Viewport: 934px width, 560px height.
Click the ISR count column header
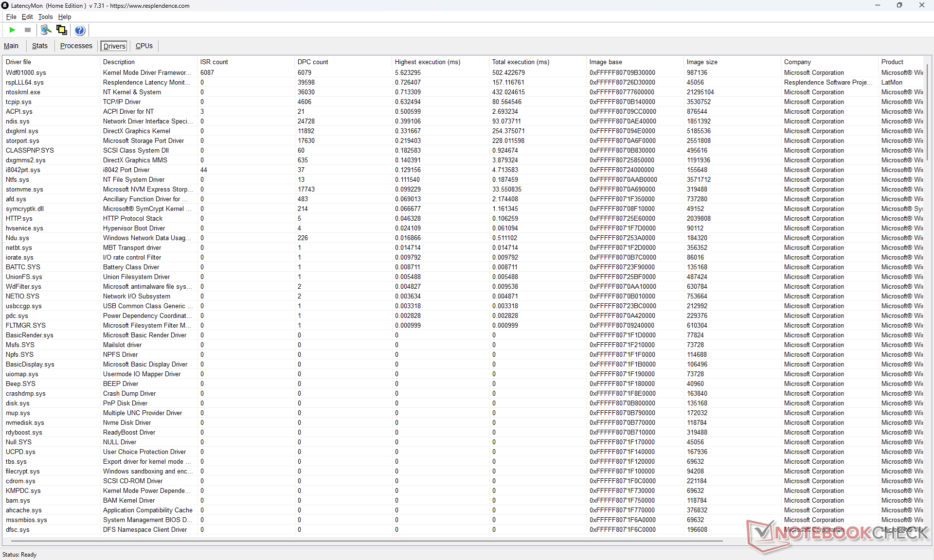point(214,62)
